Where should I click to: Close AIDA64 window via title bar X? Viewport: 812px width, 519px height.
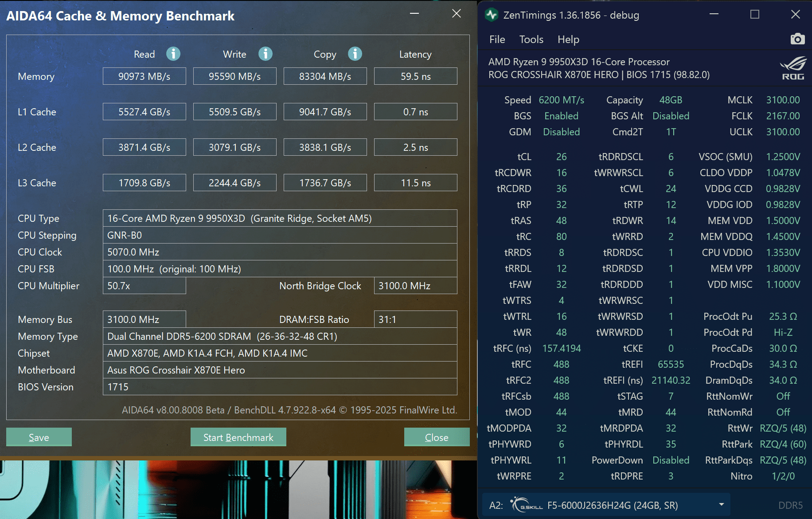457,14
